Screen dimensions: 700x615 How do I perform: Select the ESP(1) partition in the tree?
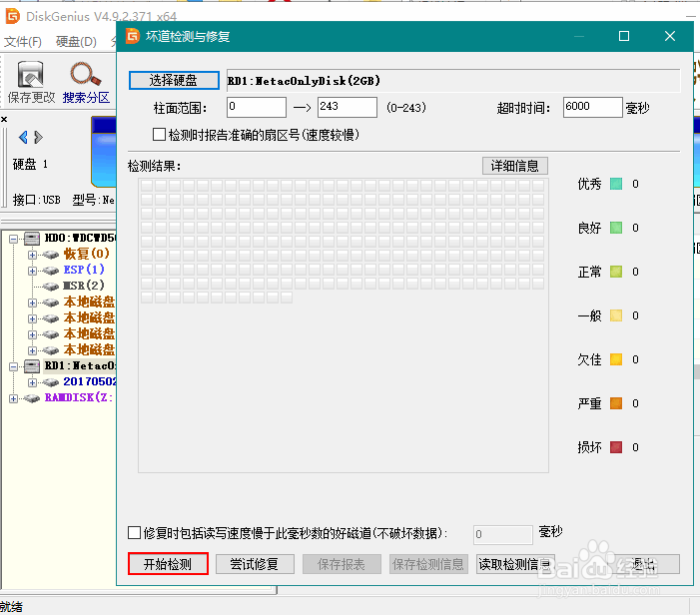pos(84,270)
